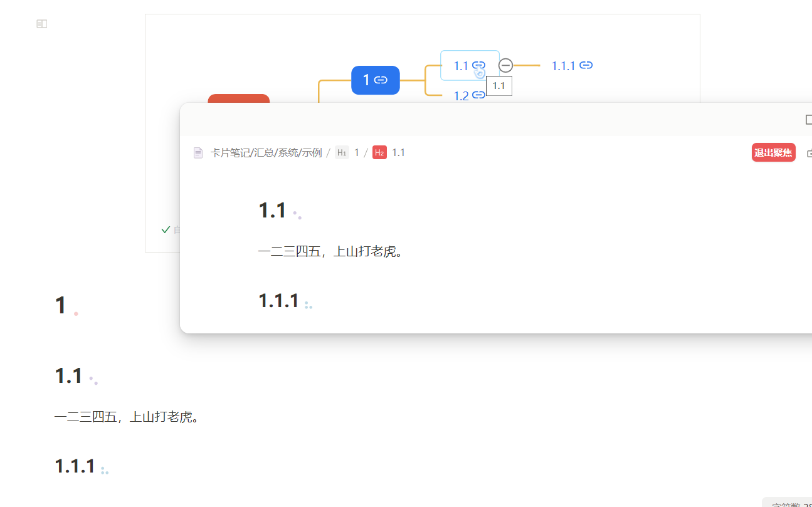Click the green checkmark status in the mind map

tap(166, 230)
